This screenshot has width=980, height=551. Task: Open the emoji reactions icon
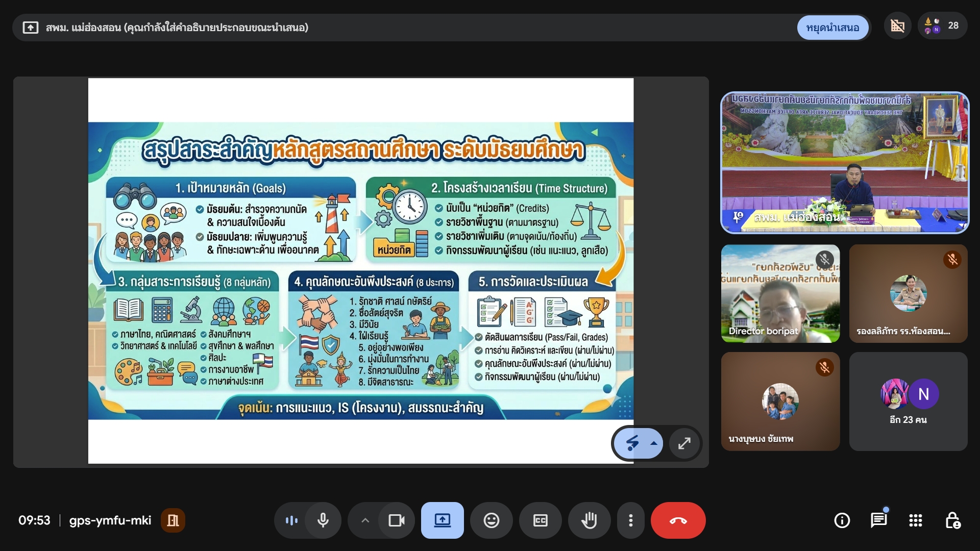tap(491, 520)
